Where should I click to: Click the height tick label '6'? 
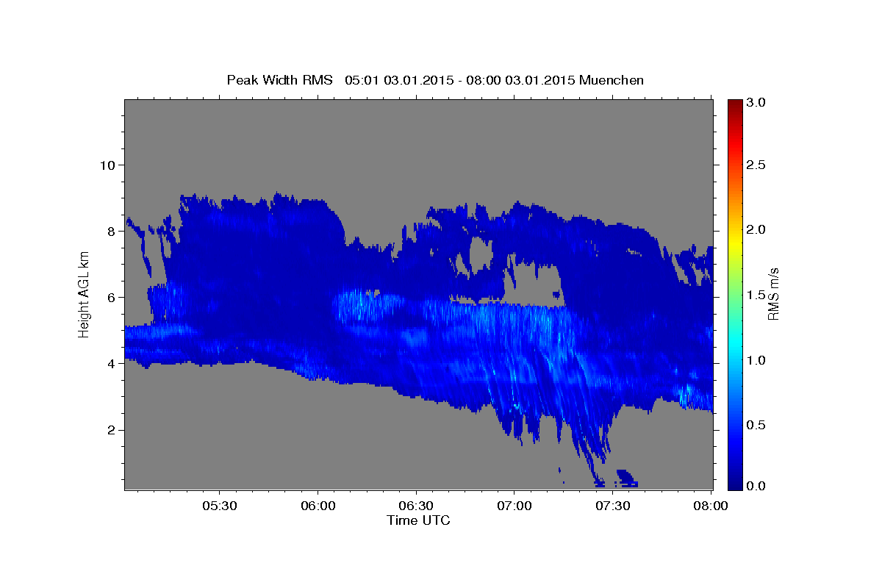[x=110, y=297]
